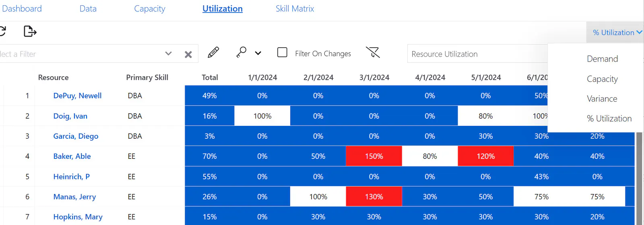Click the DBA skill in DePuy's row
Viewport: 644px width, 225px height.
click(135, 96)
